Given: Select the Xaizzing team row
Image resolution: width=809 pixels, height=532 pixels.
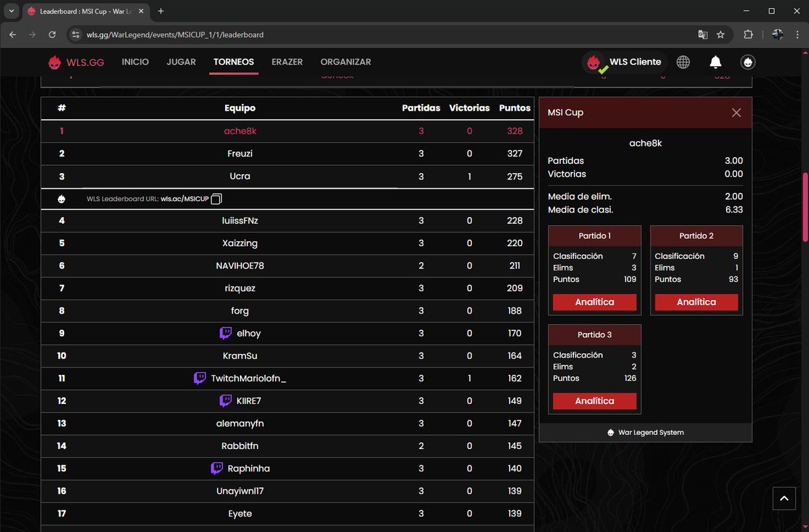Looking at the screenshot, I should pyautogui.click(x=287, y=243).
